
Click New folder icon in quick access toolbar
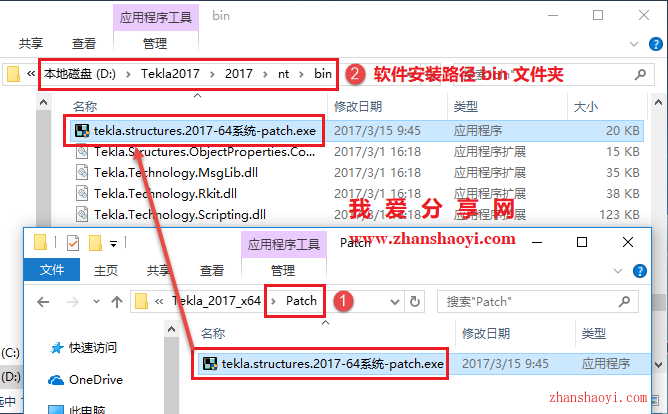point(95,243)
